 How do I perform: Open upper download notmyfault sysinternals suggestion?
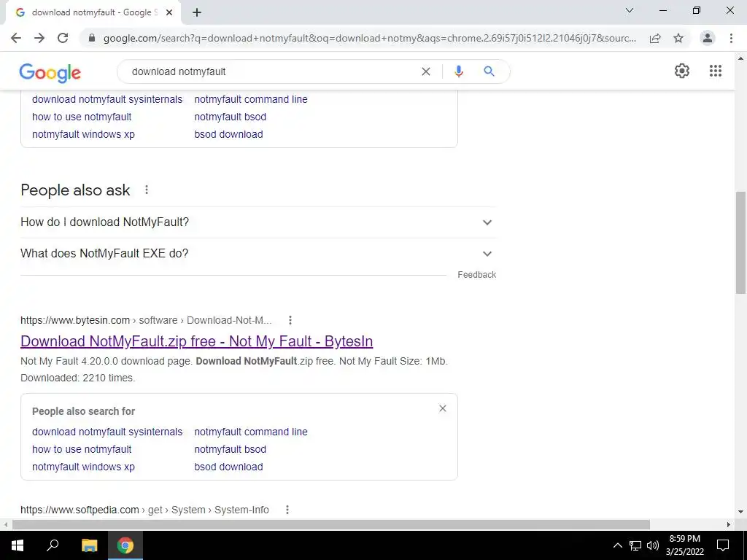tap(107, 99)
